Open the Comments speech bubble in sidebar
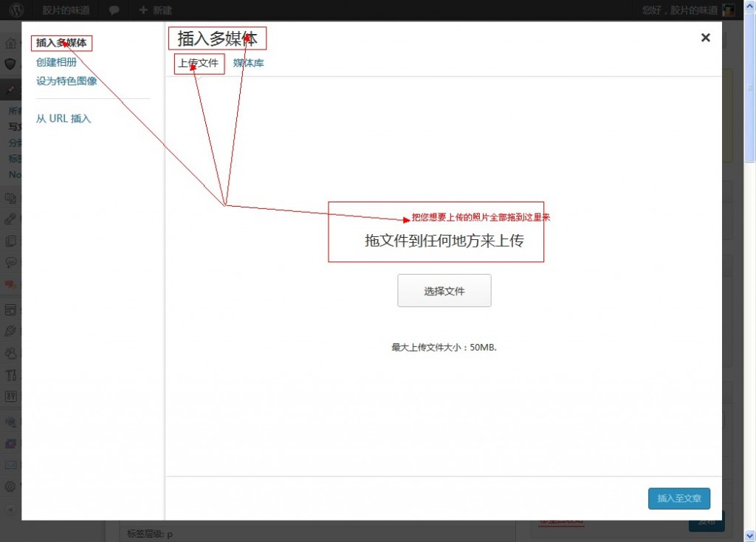The width and height of the screenshot is (756, 542). pos(10,262)
